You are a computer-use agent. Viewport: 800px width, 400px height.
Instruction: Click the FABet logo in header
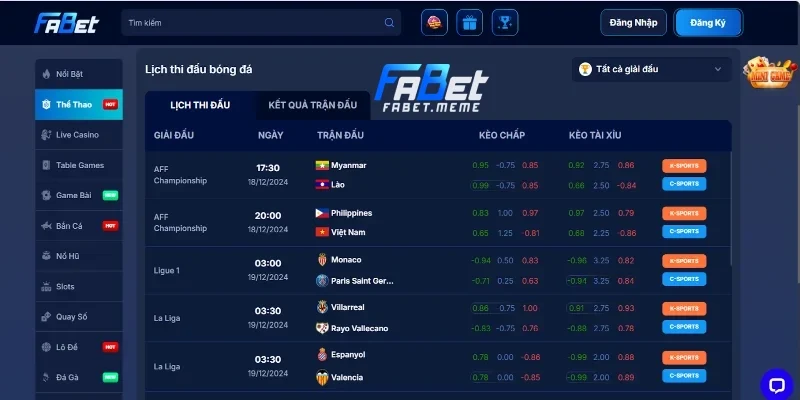pos(66,23)
